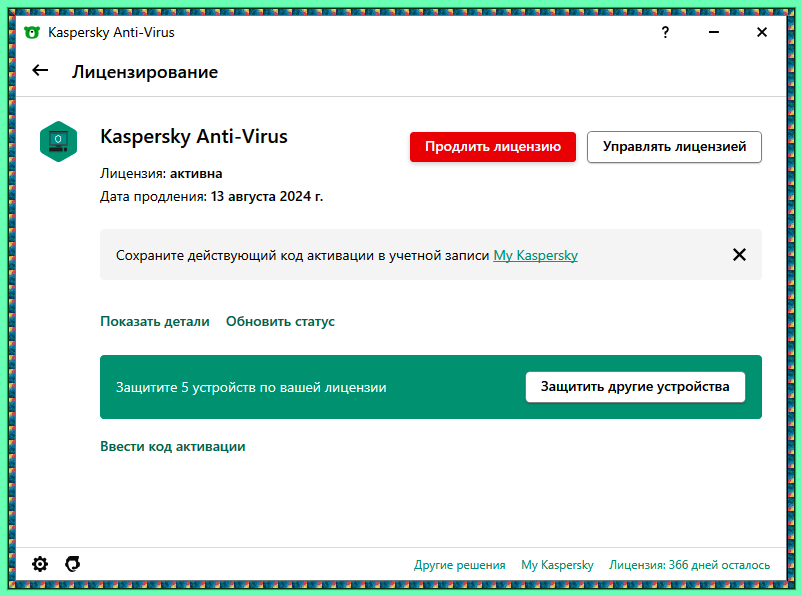Click Лицензия: 366 дней осталось footer link
The width and height of the screenshot is (802, 596).
pyautogui.click(x=689, y=565)
